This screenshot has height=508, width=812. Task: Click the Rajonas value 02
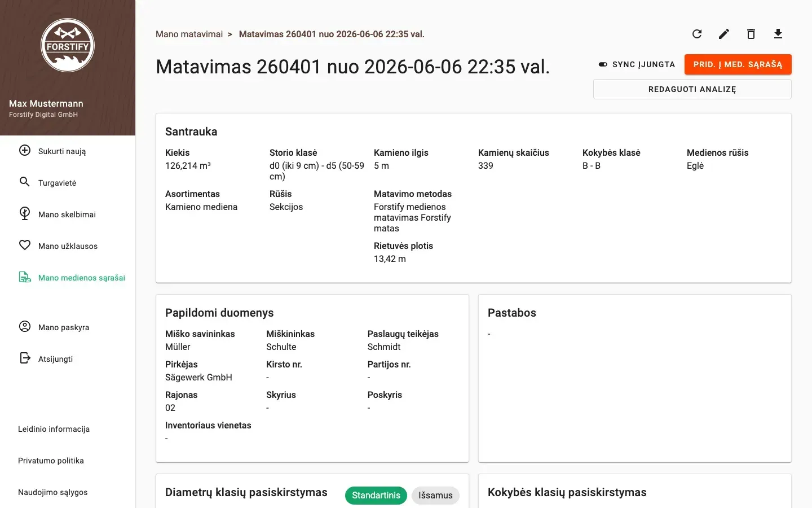(170, 408)
